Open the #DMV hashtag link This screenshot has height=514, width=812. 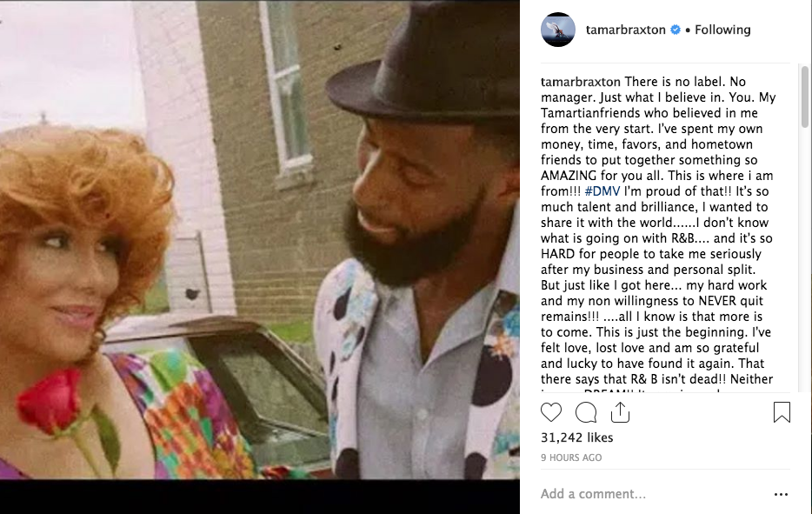click(602, 191)
